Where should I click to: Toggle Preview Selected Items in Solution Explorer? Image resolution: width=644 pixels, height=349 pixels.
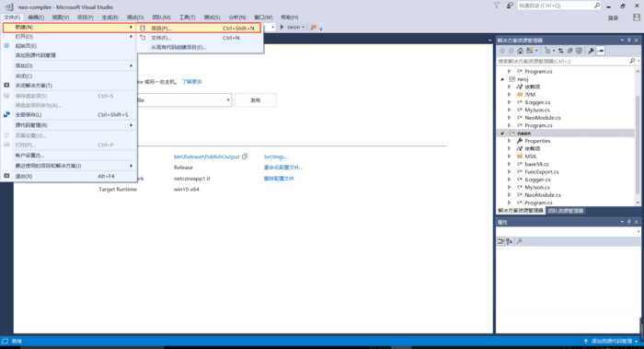(x=600, y=51)
